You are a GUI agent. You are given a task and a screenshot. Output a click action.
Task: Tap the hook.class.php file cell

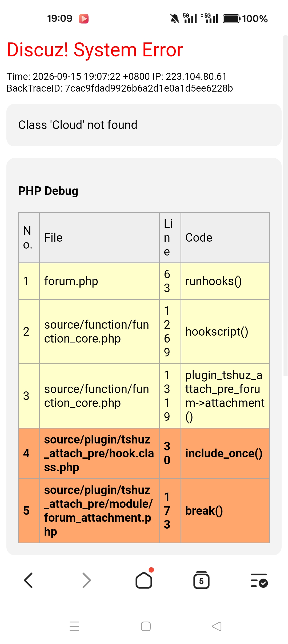(x=99, y=453)
